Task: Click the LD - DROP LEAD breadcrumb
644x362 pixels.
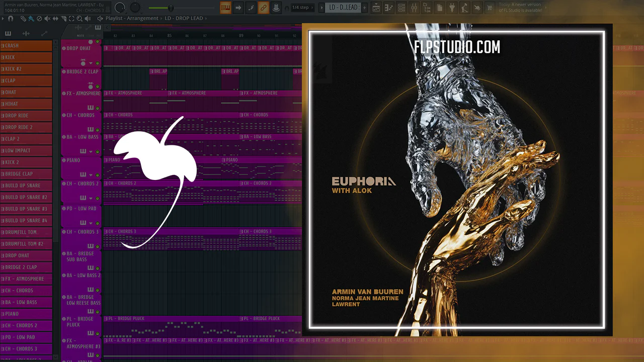Action: coord(184,19)
